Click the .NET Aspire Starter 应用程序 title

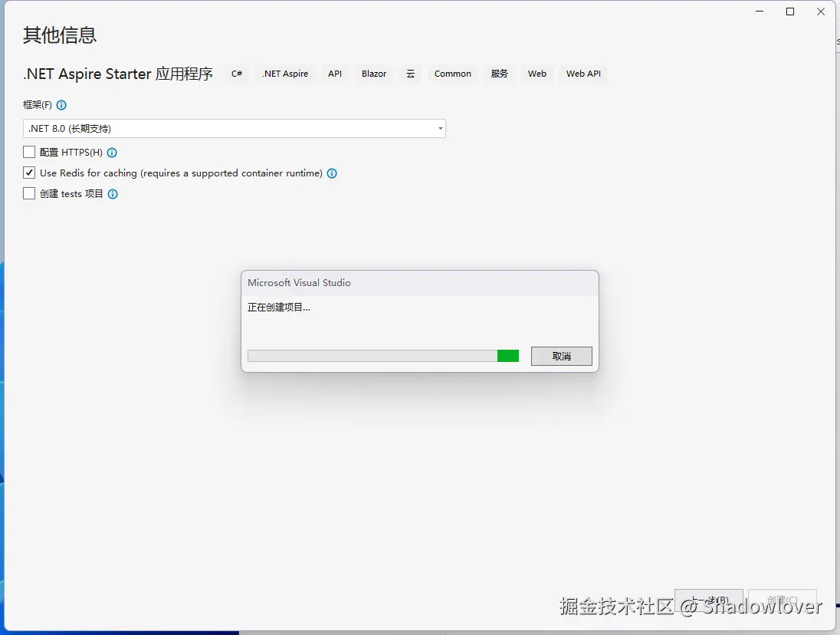point(118,74)
